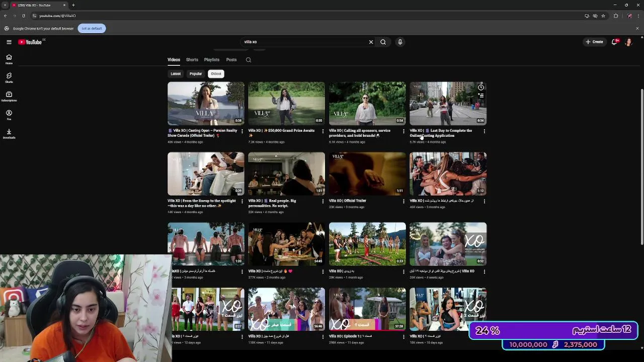The width and height of the screenshot is (644, 362).
Task: Play the 1:21 Real people video thumbnail
Action: coord(286,173)
